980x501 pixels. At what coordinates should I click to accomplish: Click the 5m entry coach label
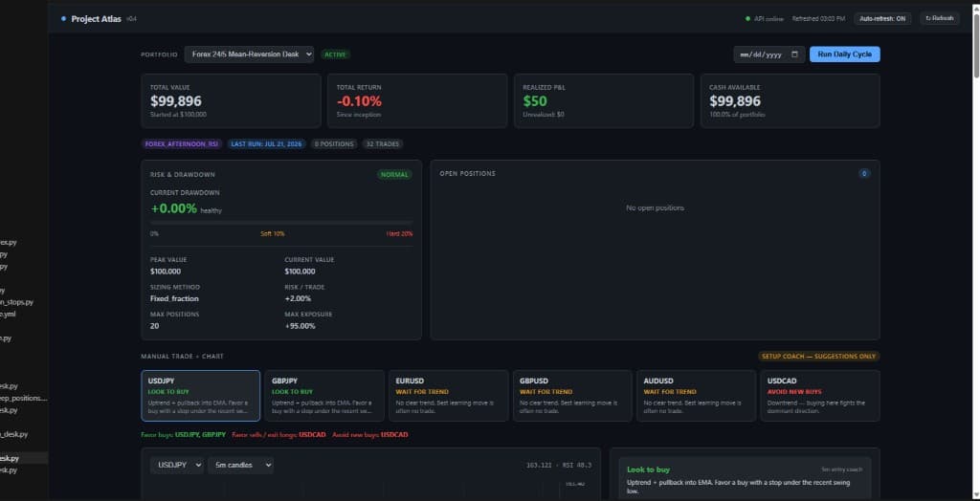842,469
